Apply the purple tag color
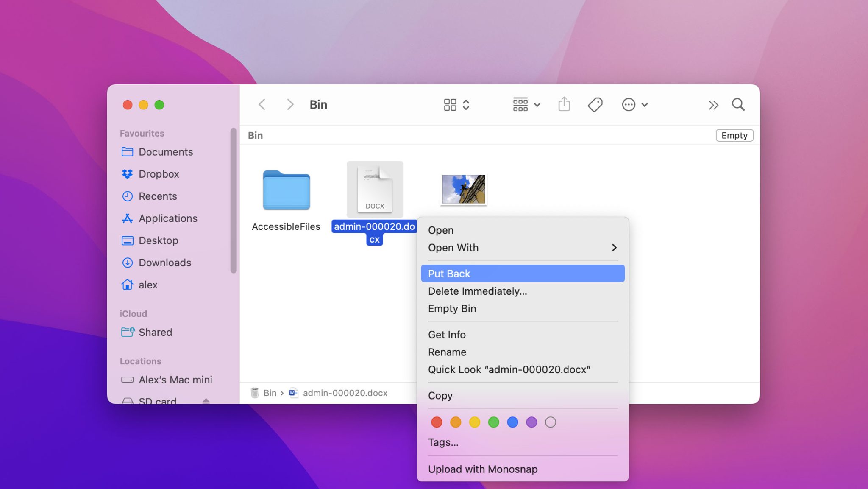Viewport: 868px width, 489px height. pyautogui.click(x=531, y=422)
